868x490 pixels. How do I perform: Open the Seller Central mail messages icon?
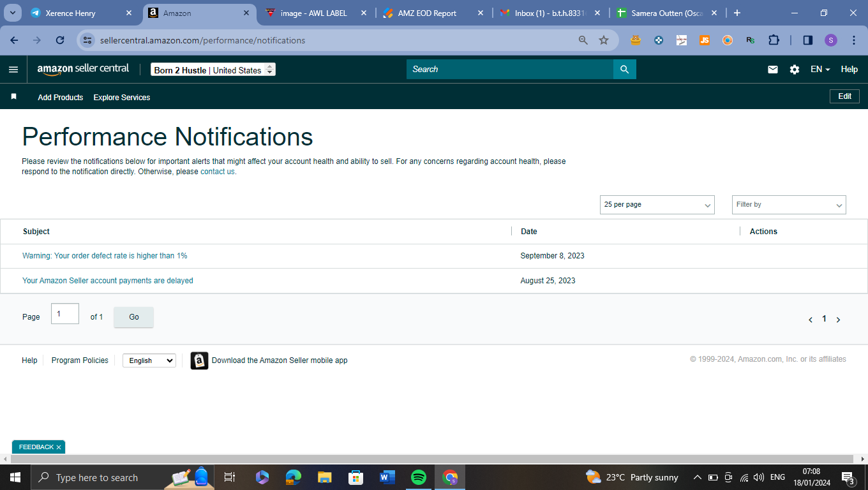pyautogui.click(x=773, y=70)
